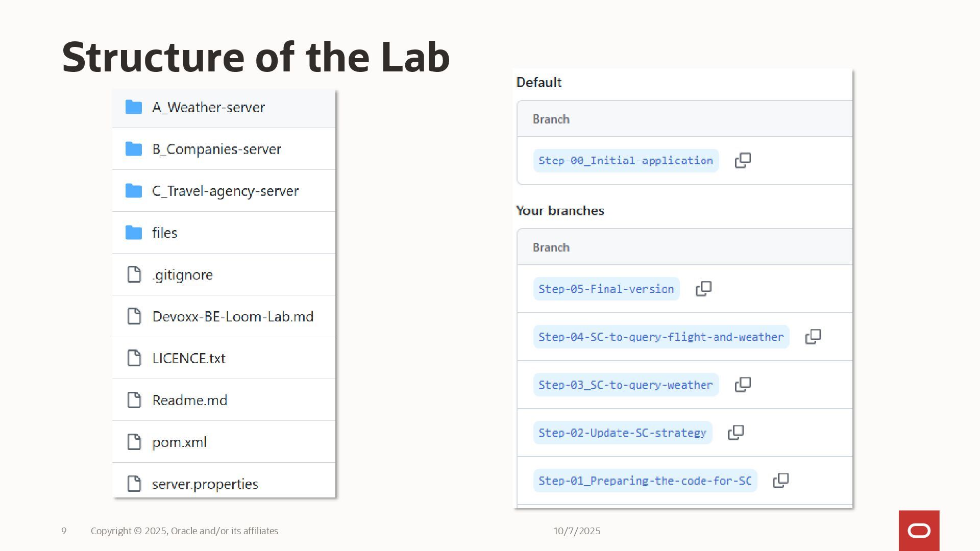Copy the Step-05-Final-version branch name

pos(703,289)
